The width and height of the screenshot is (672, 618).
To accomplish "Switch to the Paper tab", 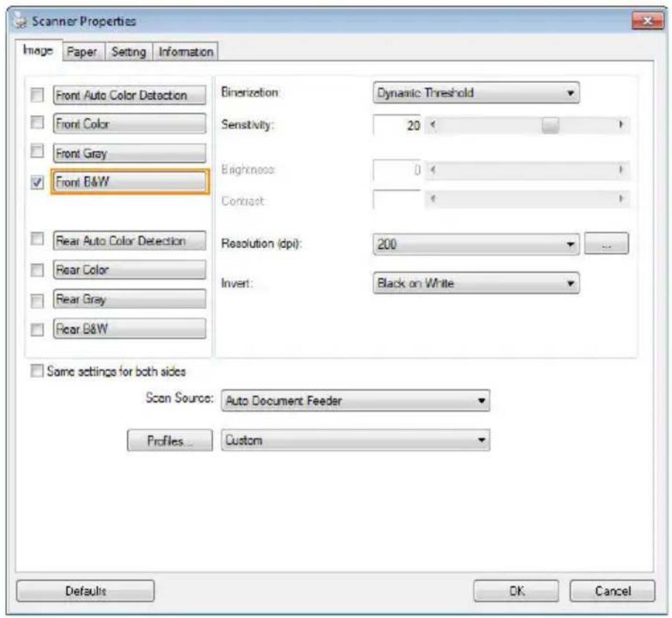I will click(x=82, y=52).
